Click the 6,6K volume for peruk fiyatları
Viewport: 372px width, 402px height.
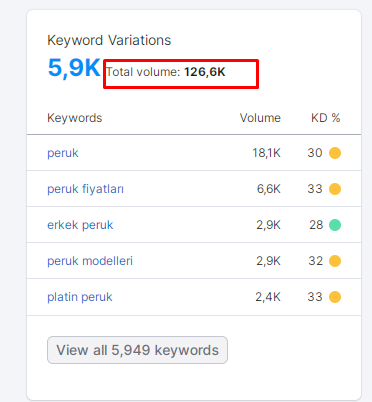click(x=269, y=189)
